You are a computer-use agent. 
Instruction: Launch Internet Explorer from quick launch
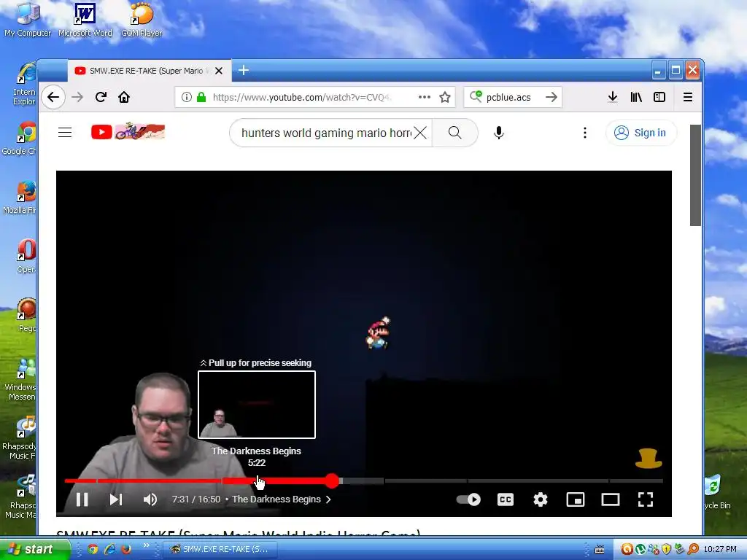[x=109, y=549]
